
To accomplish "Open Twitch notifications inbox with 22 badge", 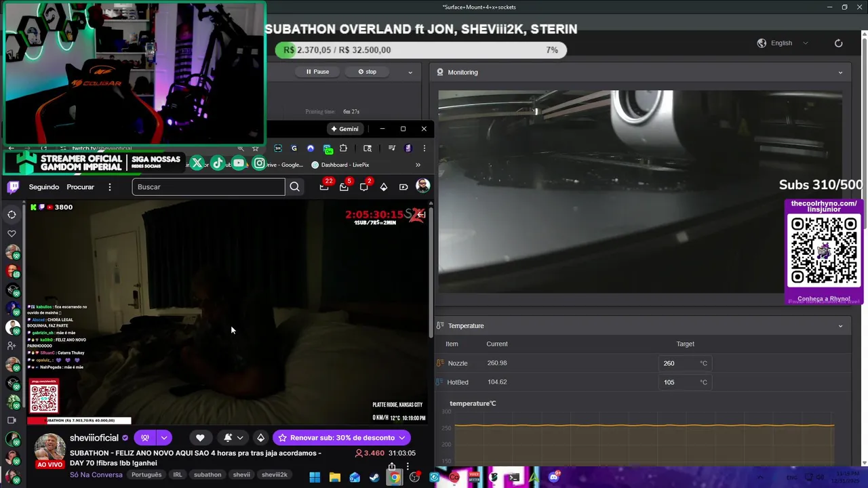I will click(x=325, y=186).
